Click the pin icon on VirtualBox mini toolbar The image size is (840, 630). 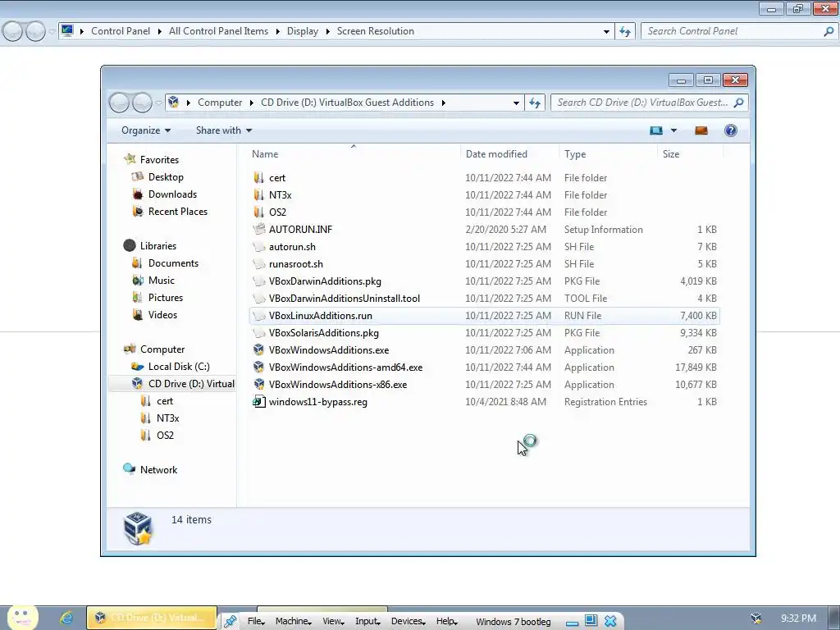pyautogui.click(x=231, y=621)
